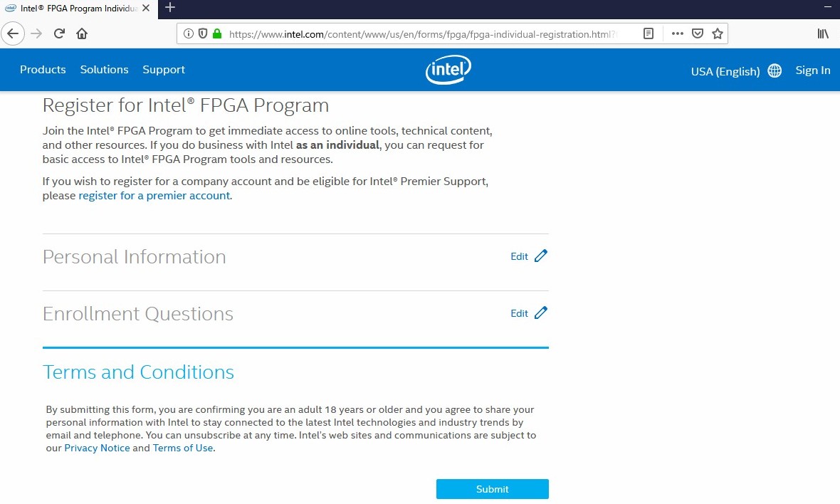The image size is (840, 504).
Task: Open the Support menu
Action: click(x=164, y=70)
